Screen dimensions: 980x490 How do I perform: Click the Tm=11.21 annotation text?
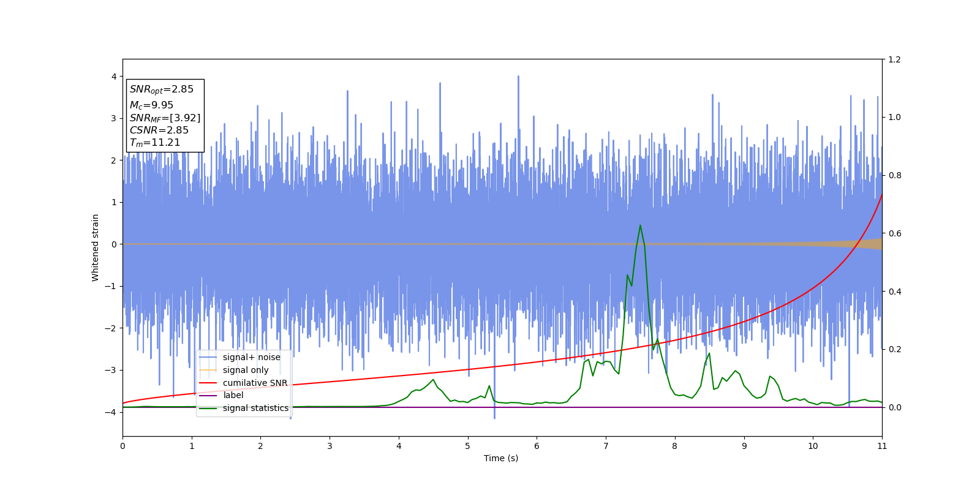[x=154, y=143]
